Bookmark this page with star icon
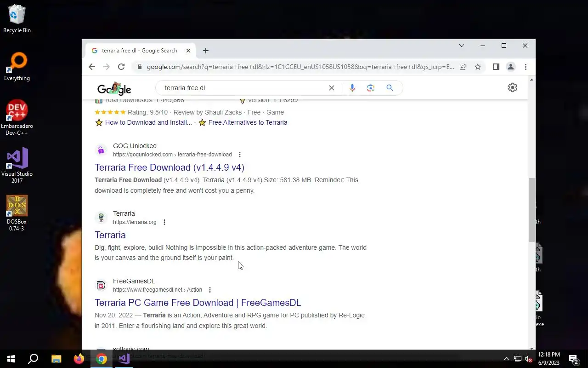 478,67
